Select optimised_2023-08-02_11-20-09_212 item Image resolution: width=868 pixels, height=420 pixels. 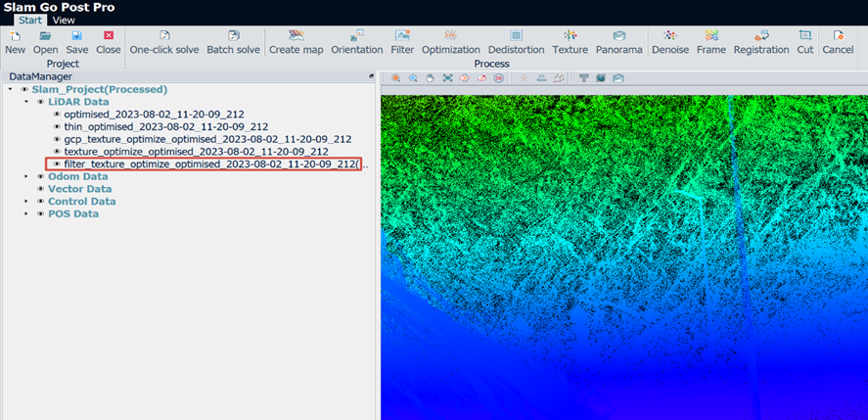tap(154, 115)
